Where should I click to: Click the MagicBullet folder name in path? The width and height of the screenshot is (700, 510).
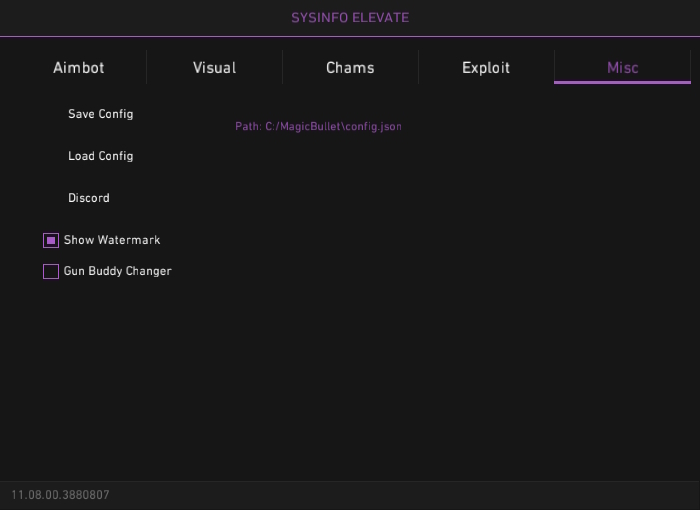(306, 127)
